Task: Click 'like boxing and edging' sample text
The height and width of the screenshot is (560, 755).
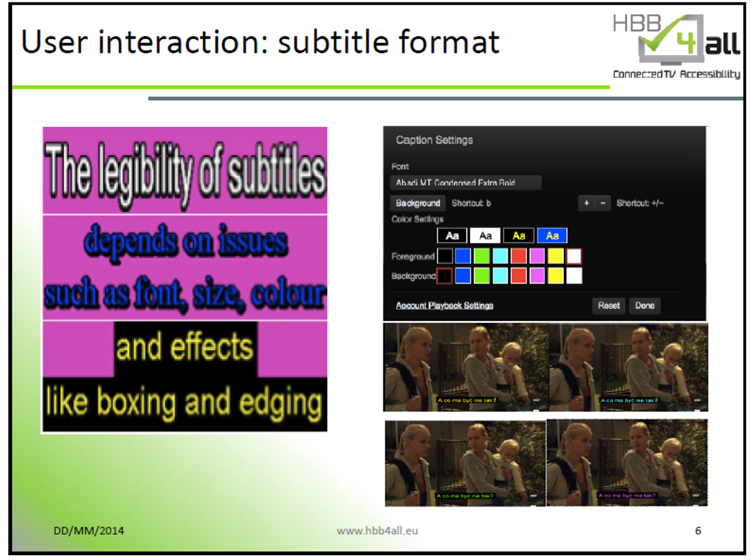Action: coord(184,403)
